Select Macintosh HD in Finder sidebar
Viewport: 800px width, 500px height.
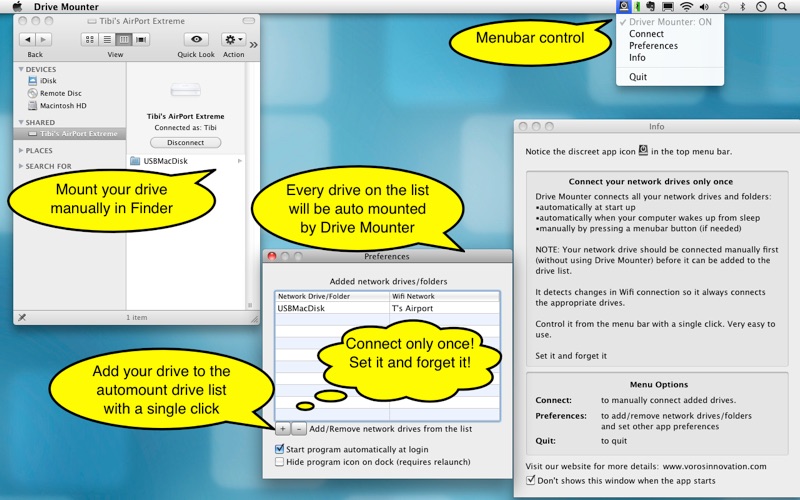pyautogui.click(x=63, y=105)
